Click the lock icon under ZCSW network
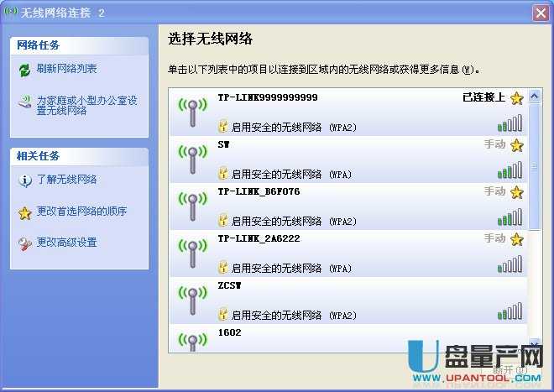The height and width of the screenshot is (392, 554). coord(222,315)
